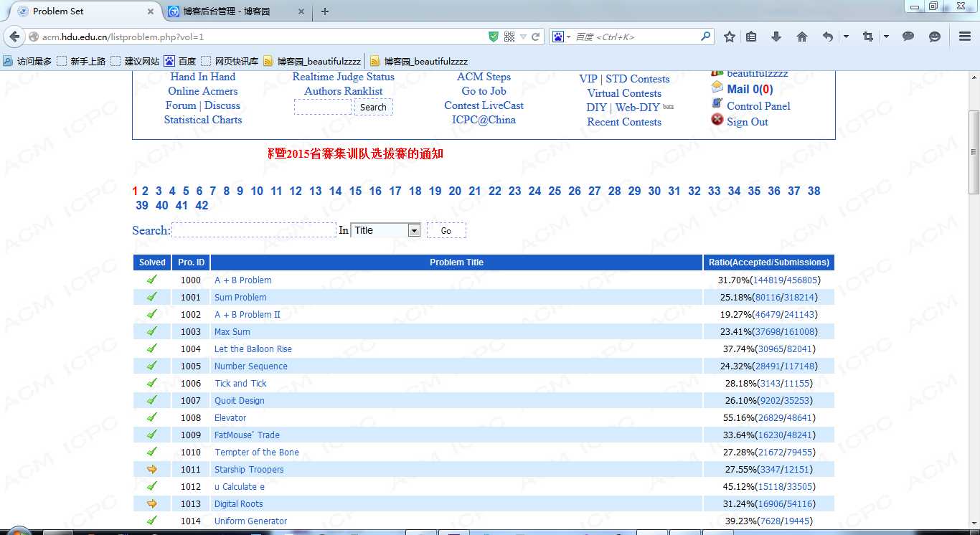Click the browser back arrow button
This screenshot has width=980, height=535.
(14, 37)
